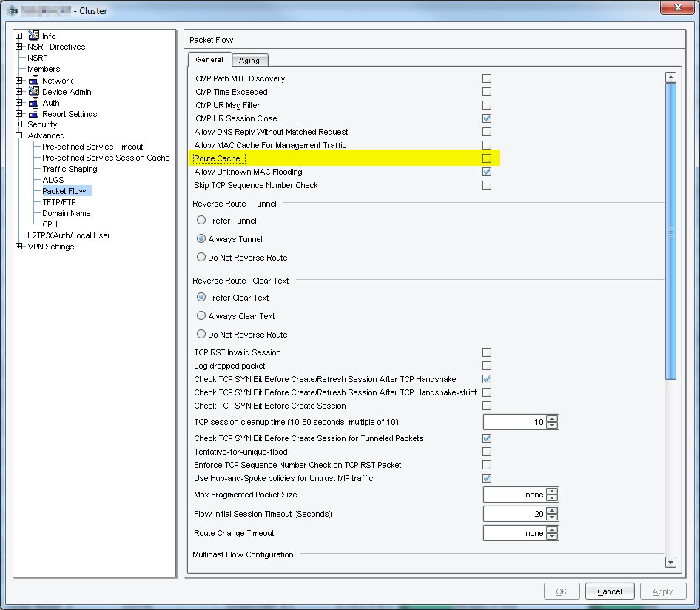Increment Flow Initial Session Timeout spinner

pos(553,511)
